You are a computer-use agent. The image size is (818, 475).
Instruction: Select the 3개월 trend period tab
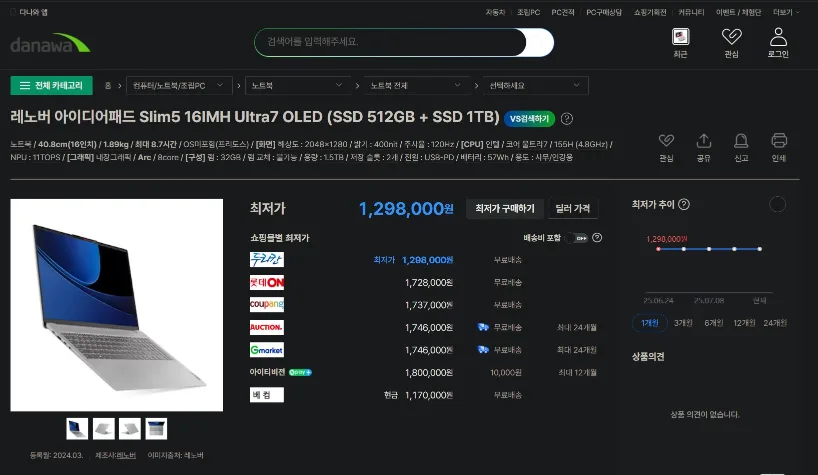click(x=683, y=323)
